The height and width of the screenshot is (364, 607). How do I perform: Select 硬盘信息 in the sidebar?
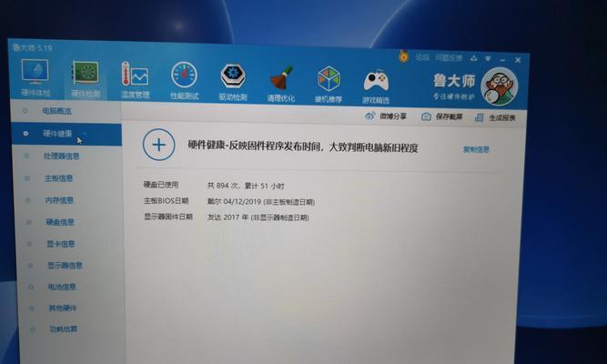click(60, 222)
